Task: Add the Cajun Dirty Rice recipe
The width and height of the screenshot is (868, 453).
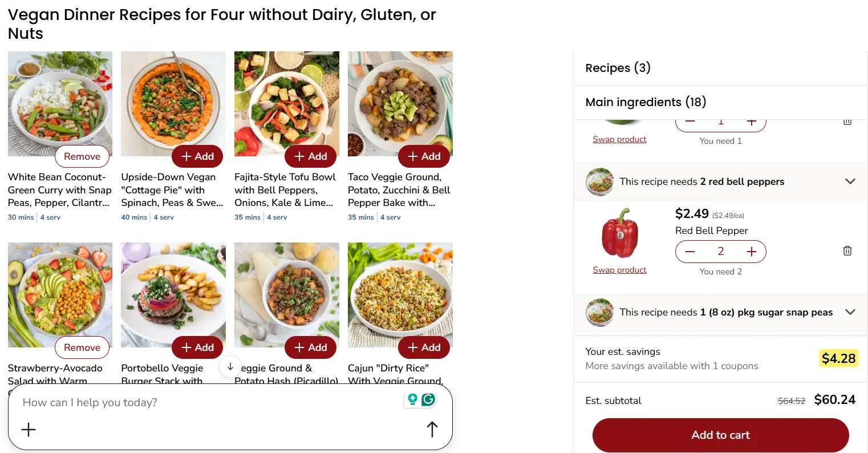Action: point(424,347)
